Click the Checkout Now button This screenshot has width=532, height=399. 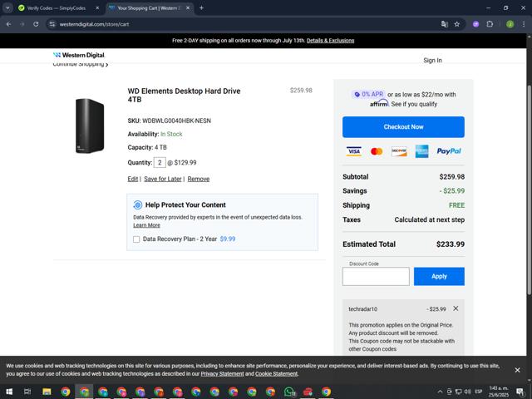point(403,127)
